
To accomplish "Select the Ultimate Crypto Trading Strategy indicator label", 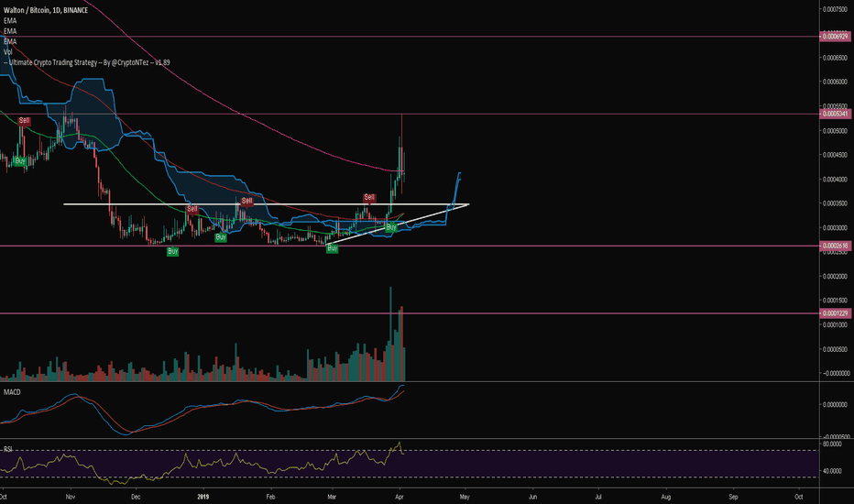I will [x=87, y=62].
